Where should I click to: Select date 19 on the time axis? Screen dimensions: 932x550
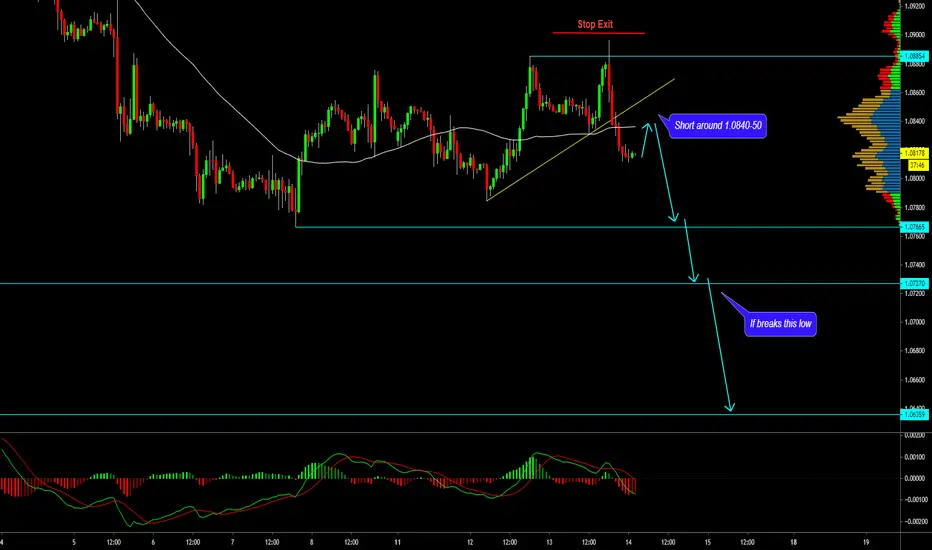click(866, 542)
